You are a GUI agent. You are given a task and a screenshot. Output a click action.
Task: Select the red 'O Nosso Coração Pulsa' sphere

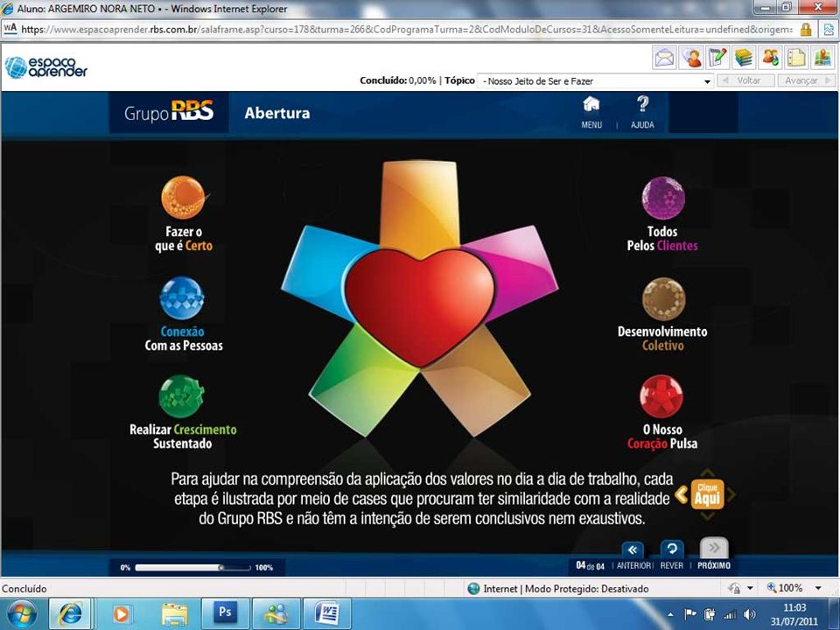point(661,396)
